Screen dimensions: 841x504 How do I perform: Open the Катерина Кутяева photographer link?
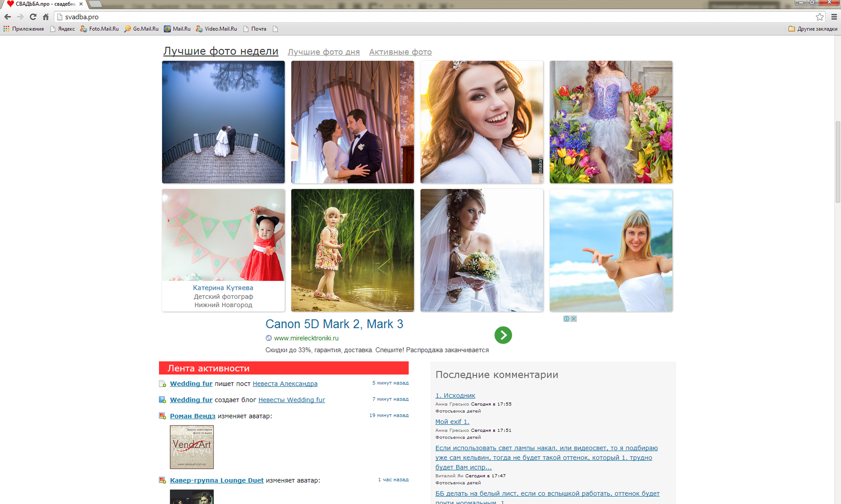coord(223,288)
